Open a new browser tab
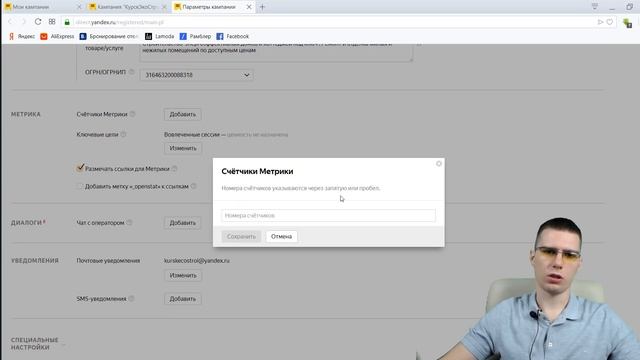The image size is (640, 360). pos(262,7)
